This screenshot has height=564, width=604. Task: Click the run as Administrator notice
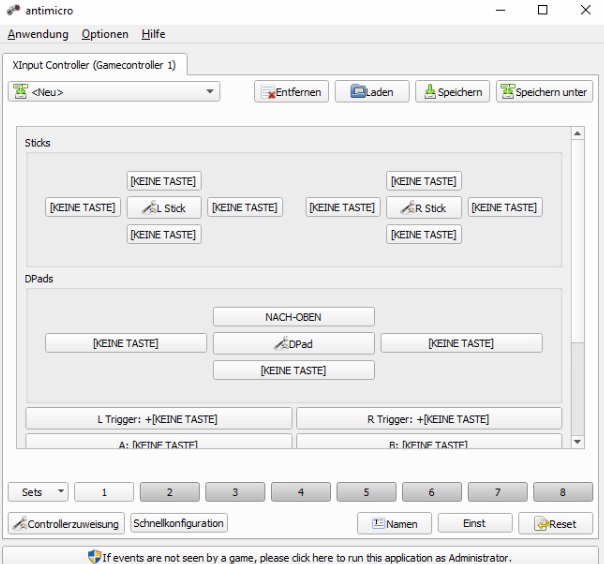[301, 557]
